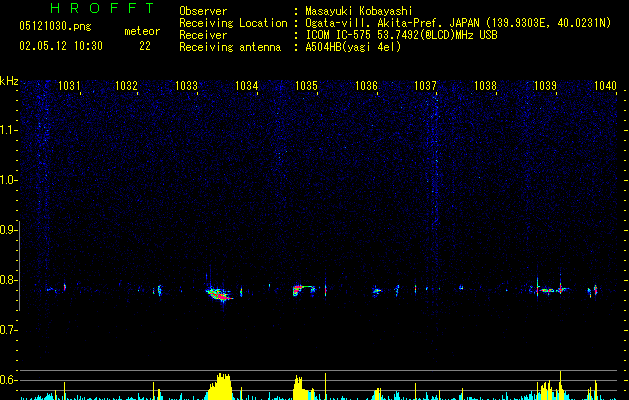Click the 1032 time marker

[x=126, y=85]
